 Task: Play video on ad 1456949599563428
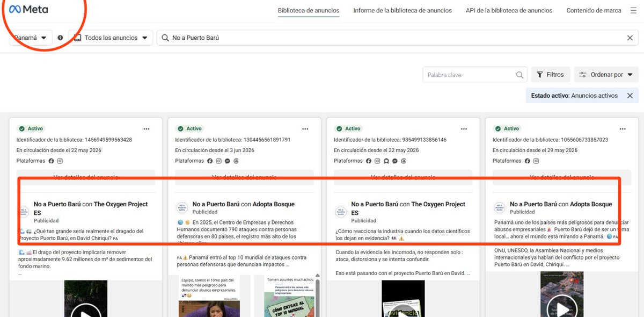pos(86,313)
